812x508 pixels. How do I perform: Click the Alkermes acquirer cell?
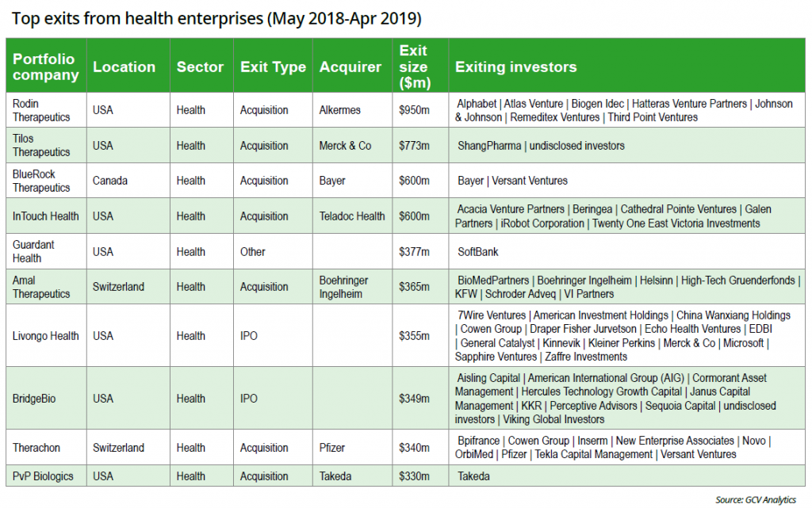pyautogui.click(x=342, y=110)
